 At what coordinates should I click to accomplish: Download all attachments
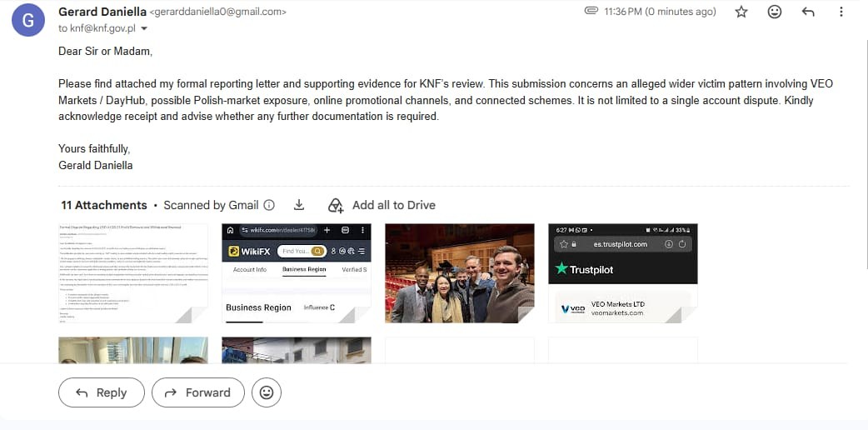(x=299, y=205)
